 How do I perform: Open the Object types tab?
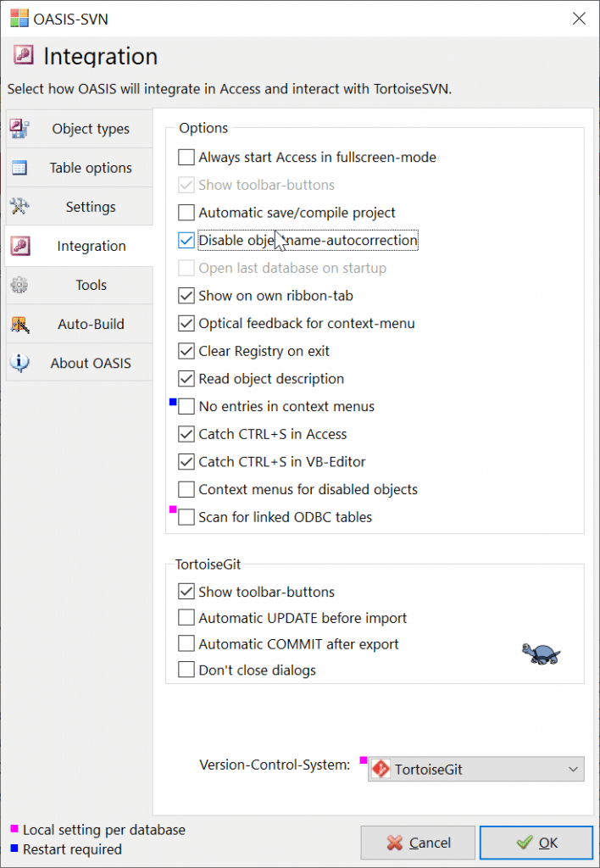coord(79,129)
